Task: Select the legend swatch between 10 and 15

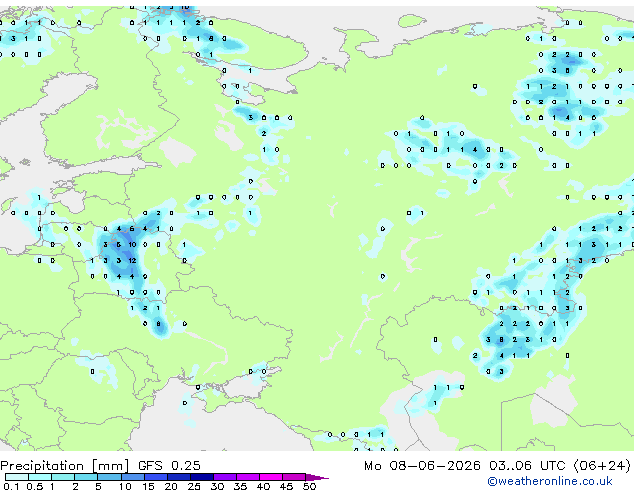Action: pos(132,477)
